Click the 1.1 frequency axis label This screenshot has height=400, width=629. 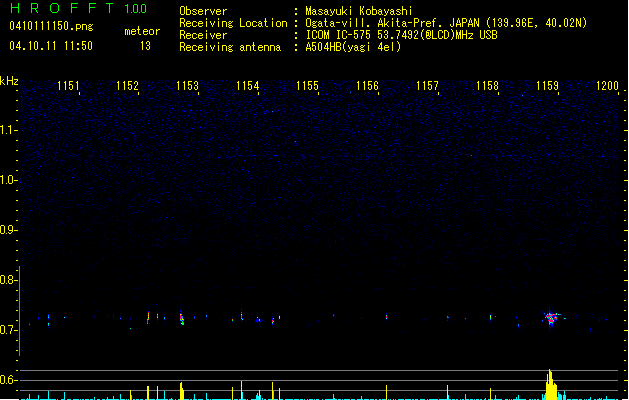8,130
